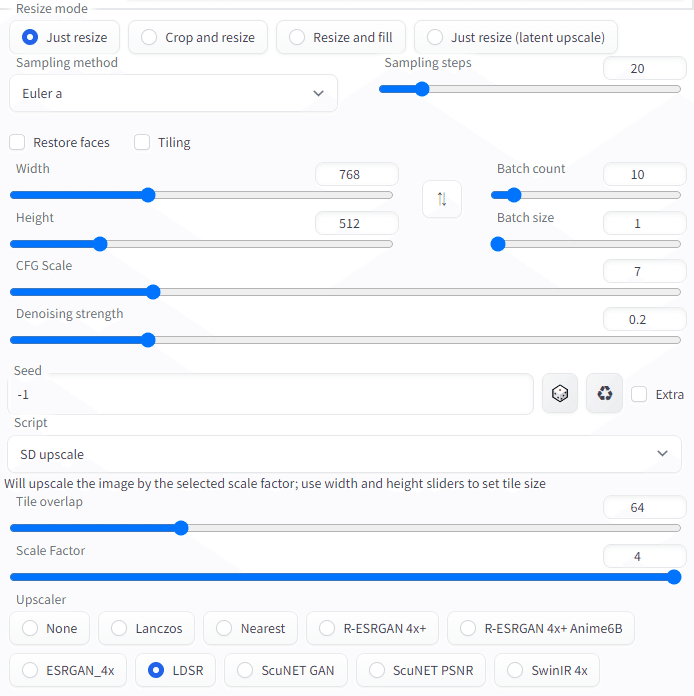Viewport: 694px width, 696px height.
Task: Click the dice icon to randomize seed
Action: coord(560,394)
